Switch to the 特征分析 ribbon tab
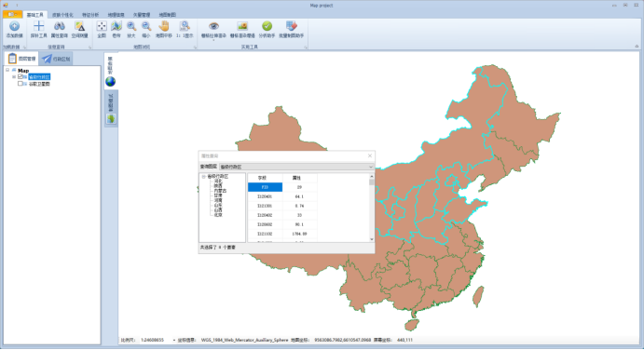 click(x=90, y=15)
